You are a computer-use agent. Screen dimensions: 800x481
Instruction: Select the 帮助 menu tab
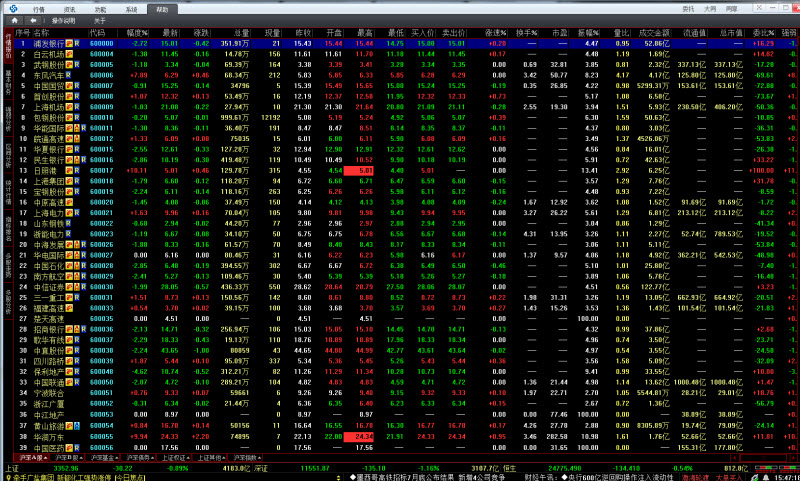coord(163,10)
